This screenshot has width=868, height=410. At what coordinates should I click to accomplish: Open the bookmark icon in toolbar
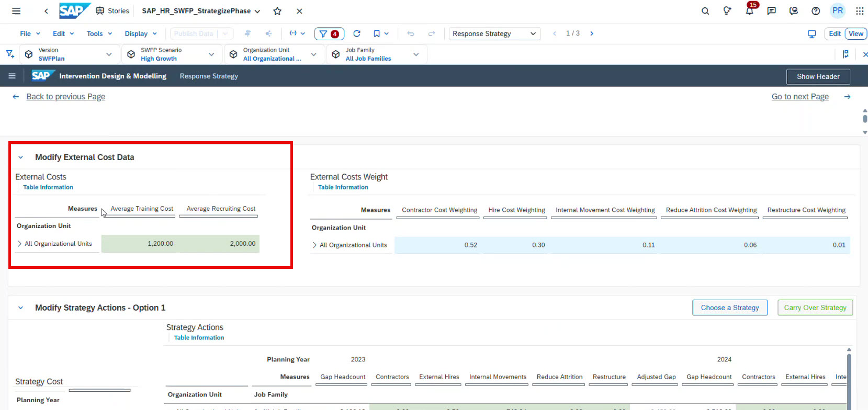pos(377,33)
